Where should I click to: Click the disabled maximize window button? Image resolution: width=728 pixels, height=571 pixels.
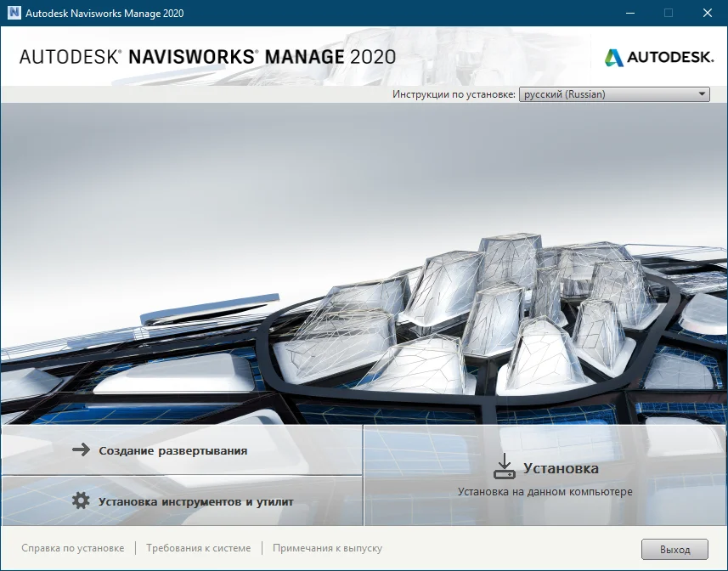(x=669, y=13)
